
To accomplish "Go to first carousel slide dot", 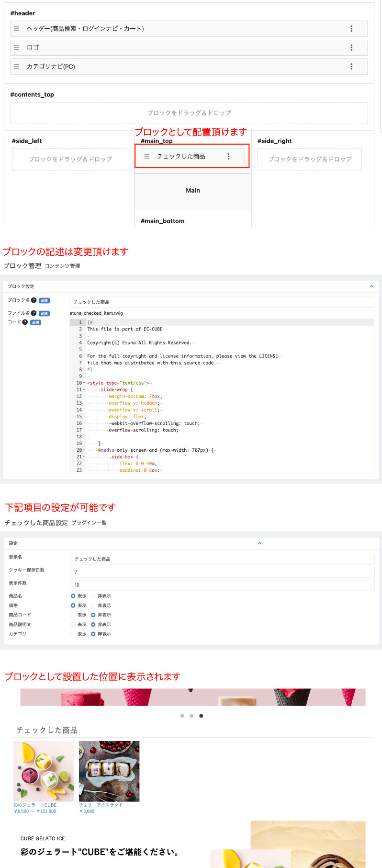I will click(x=182, y=716).
